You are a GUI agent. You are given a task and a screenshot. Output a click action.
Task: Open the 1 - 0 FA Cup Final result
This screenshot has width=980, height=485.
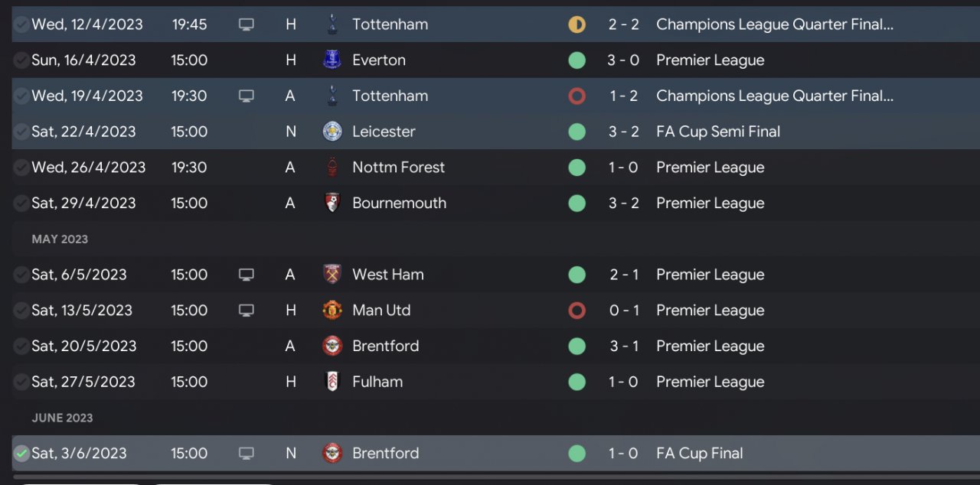pyautogui.click(x=623, y=454)
